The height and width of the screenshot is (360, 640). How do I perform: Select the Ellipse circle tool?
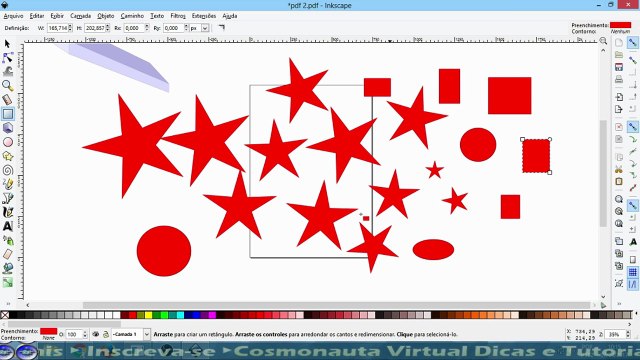click(7, 142)
